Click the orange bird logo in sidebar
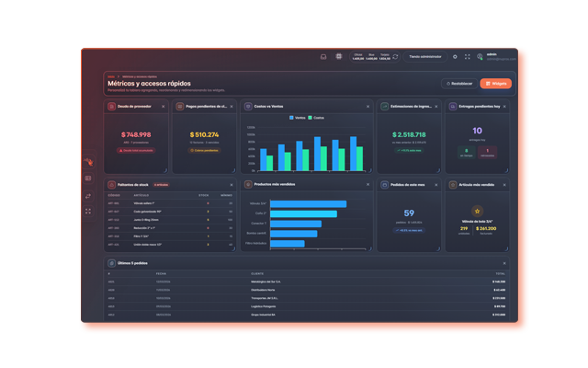588x368 pixels. [88, 162]
